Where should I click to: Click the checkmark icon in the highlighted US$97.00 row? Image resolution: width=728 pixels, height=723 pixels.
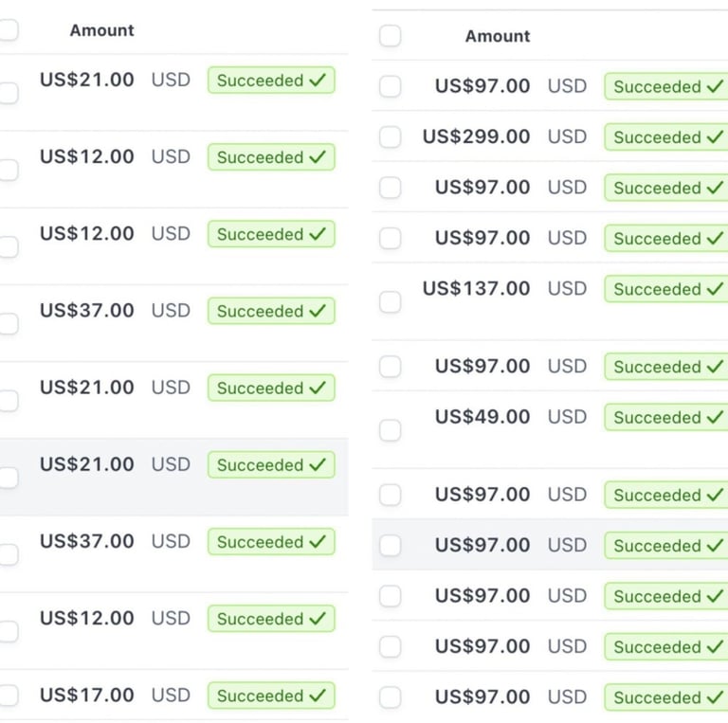click(x=716, y=546)
